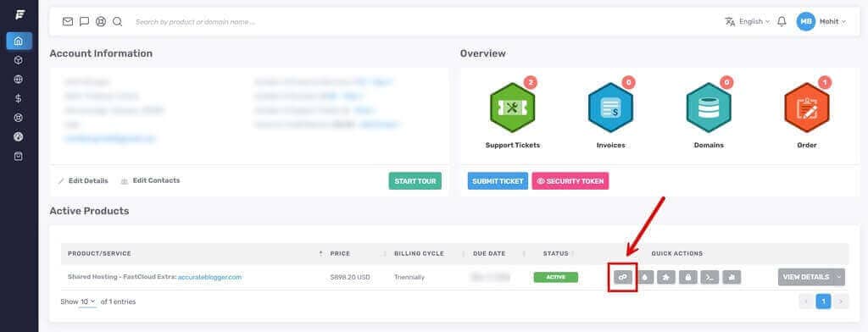The height and width of the screenshot is (332, 868).
Task: Click the Support Tickets label
Action: pos(513,145)
